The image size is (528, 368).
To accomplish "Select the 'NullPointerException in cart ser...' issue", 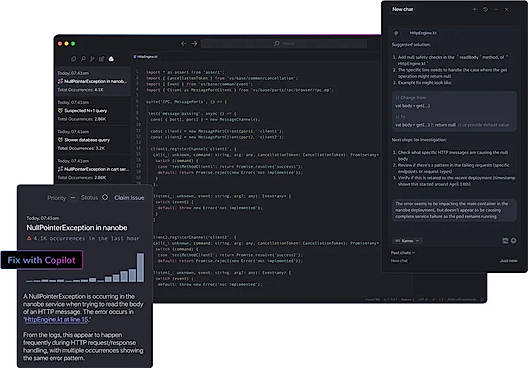I will pyautogui.click(x=93, y=169).
